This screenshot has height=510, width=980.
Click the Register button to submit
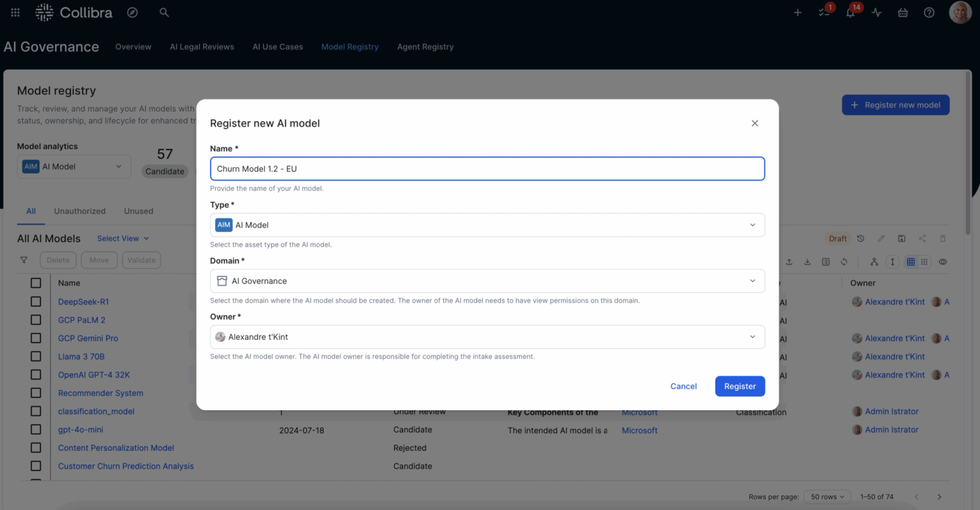coord(740,386)
